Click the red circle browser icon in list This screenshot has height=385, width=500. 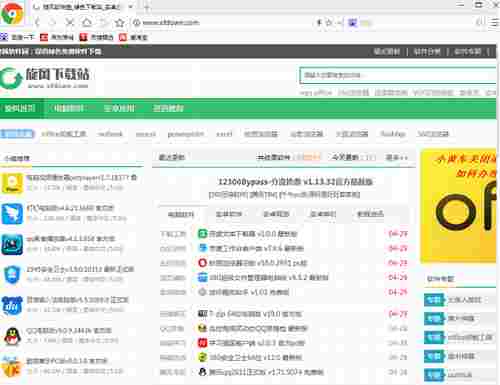click(202, 263)
